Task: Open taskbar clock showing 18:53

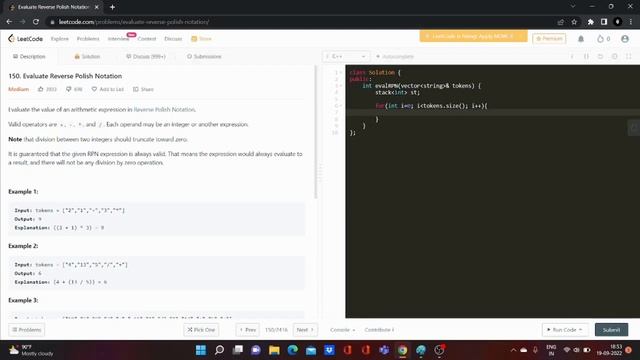Action: [609, 350]
